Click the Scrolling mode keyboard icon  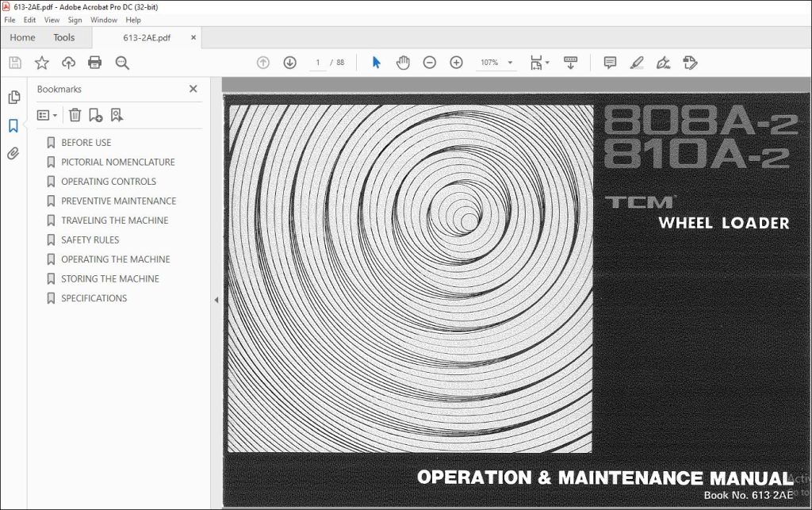[570, 63]
